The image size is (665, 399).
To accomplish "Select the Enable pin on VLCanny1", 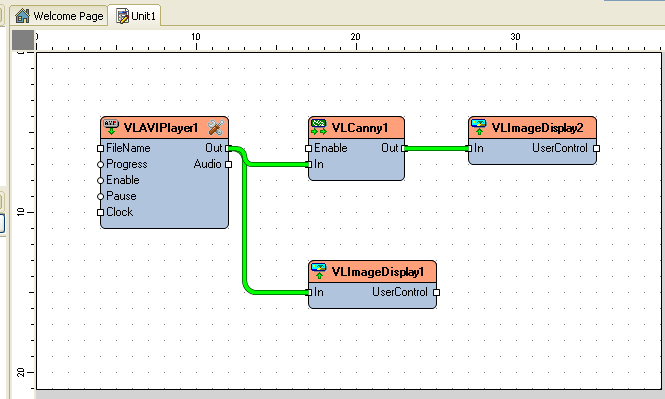I will tap(308, 148).
